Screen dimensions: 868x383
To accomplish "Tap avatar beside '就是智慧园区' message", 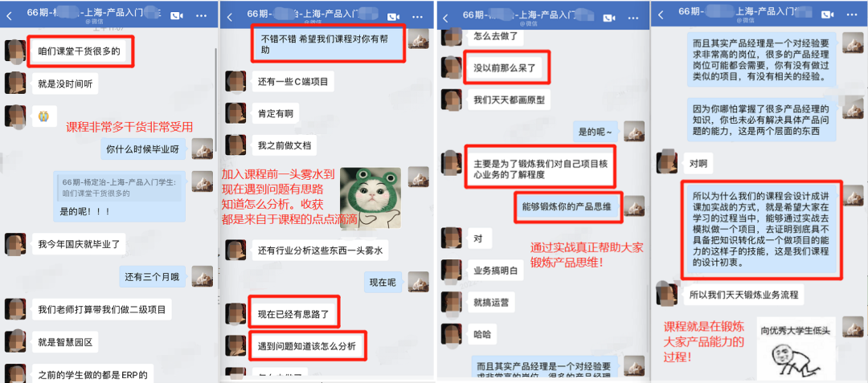I will click(15, 341).
